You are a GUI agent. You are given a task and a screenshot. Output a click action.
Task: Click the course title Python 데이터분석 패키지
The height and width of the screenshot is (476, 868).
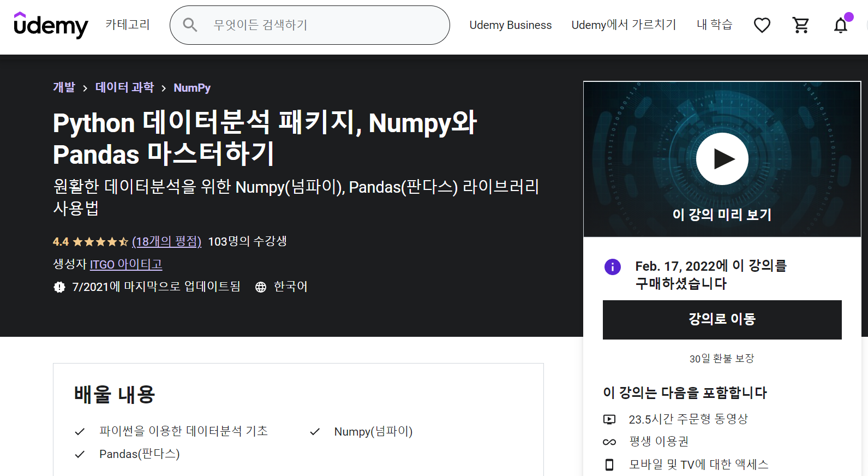click(x=265, y=138)
